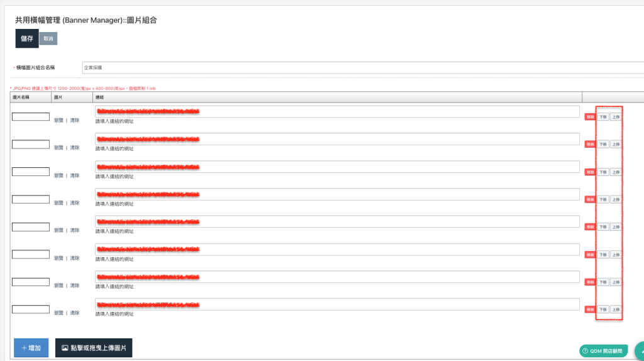Click 瀏覽 link in the sixth image row

coord(59,258)
